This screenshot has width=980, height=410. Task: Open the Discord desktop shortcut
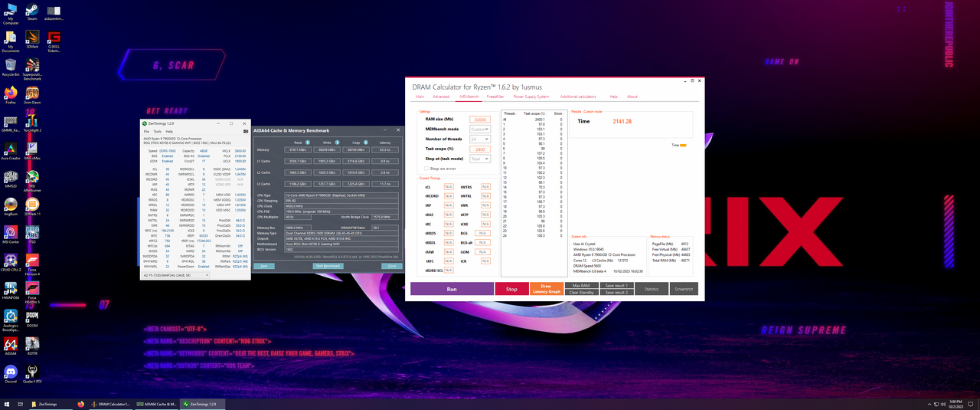[11, 372]
